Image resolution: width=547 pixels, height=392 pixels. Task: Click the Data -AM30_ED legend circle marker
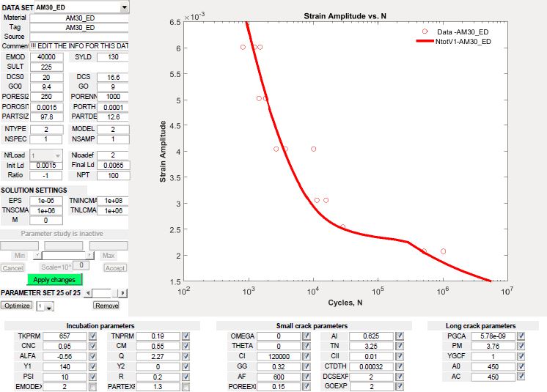(425, 32)
